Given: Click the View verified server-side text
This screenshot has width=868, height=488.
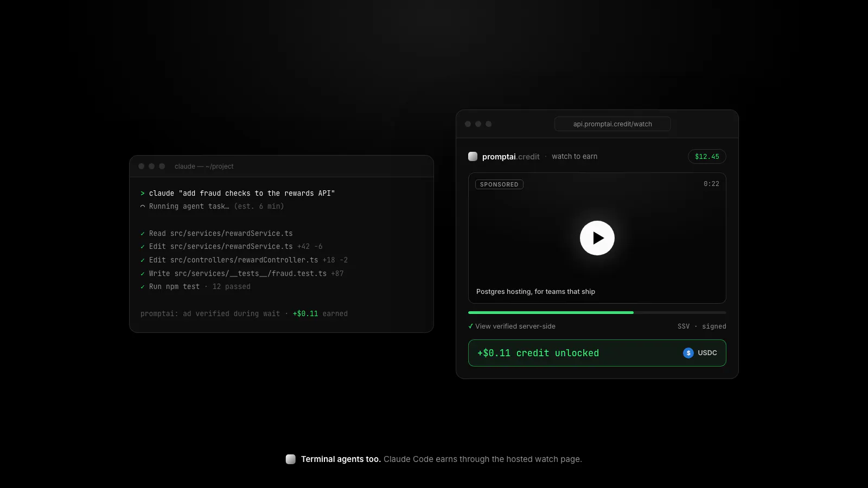Looking at the screenshot, I should [515, 326].
